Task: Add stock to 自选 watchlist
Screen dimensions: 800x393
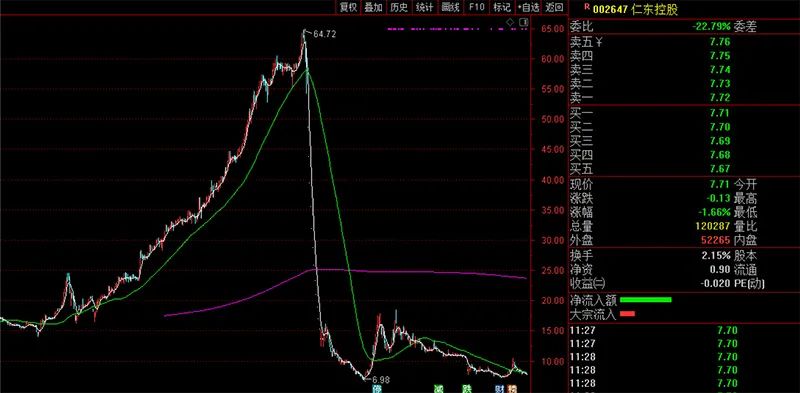Action: coord(528,7)
